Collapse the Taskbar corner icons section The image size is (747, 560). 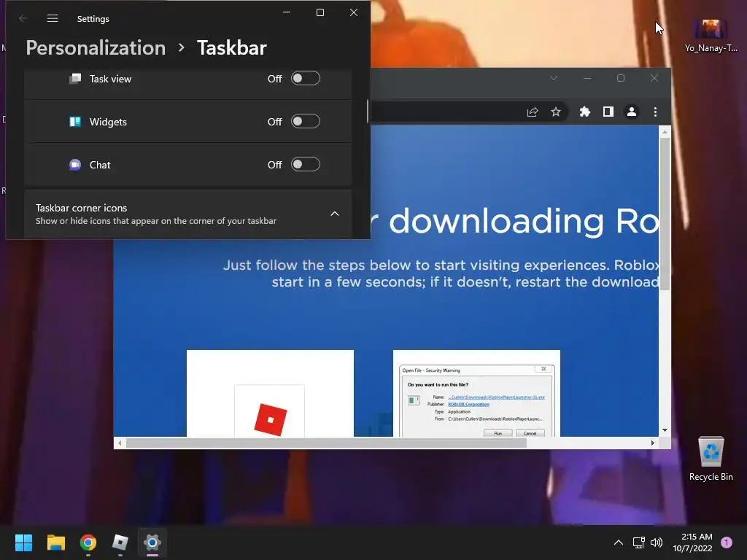coord(335,214)
